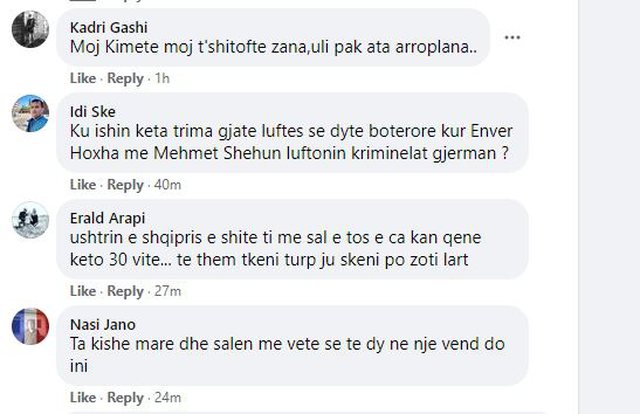Click Nasi Jano's flag avatar
Image resolution: width=640 pixels, height=414 pixels.
click(30, 326)
